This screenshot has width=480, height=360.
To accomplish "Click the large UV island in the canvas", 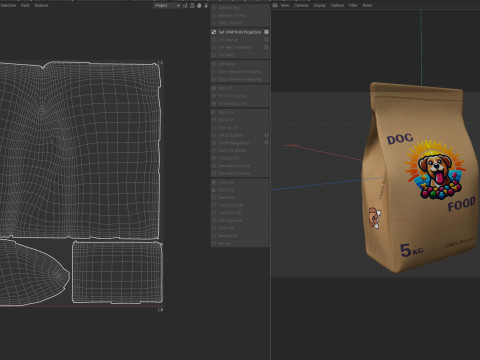I will (x=80, y=150).
